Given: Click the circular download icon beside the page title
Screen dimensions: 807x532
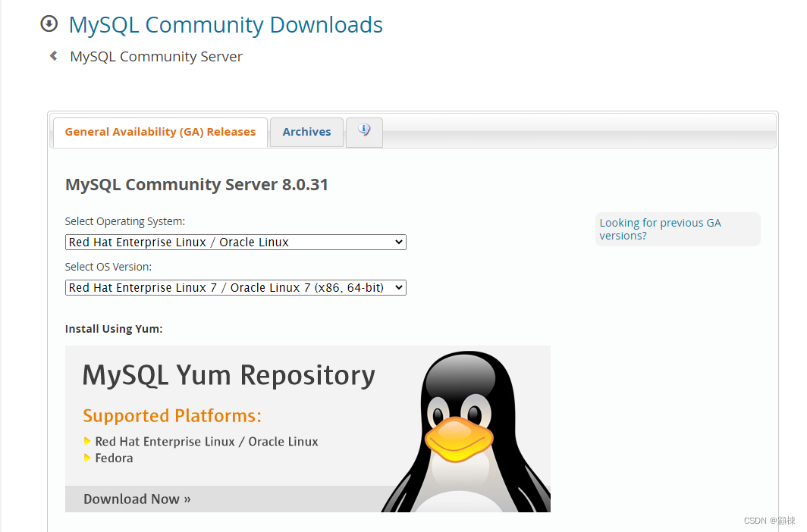Looking at the screenshot, I should pyautogui.click(x=49, y=23).
